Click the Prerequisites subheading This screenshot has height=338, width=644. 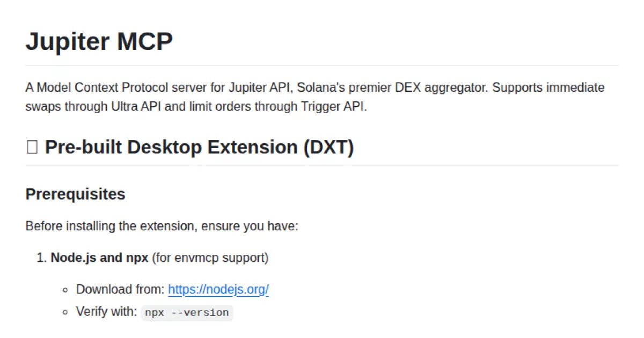[75, 194]
